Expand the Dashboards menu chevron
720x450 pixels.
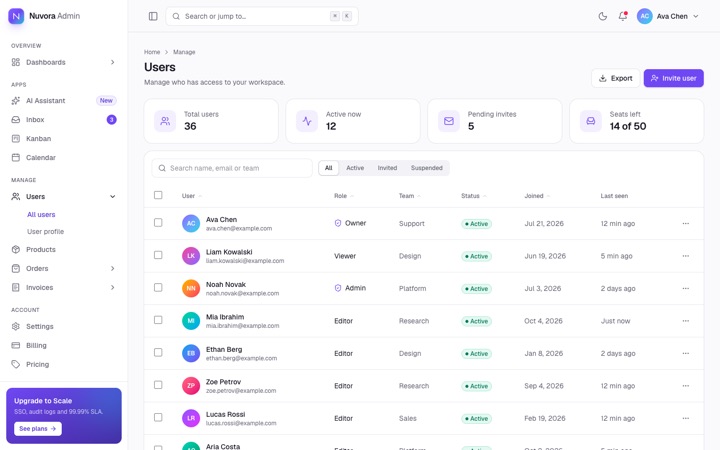tap(112, 62)
